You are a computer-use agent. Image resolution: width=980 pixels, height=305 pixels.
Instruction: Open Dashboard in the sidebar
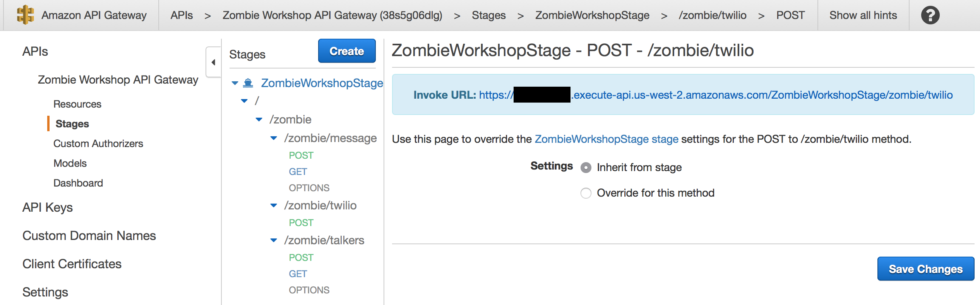point(78,183)
